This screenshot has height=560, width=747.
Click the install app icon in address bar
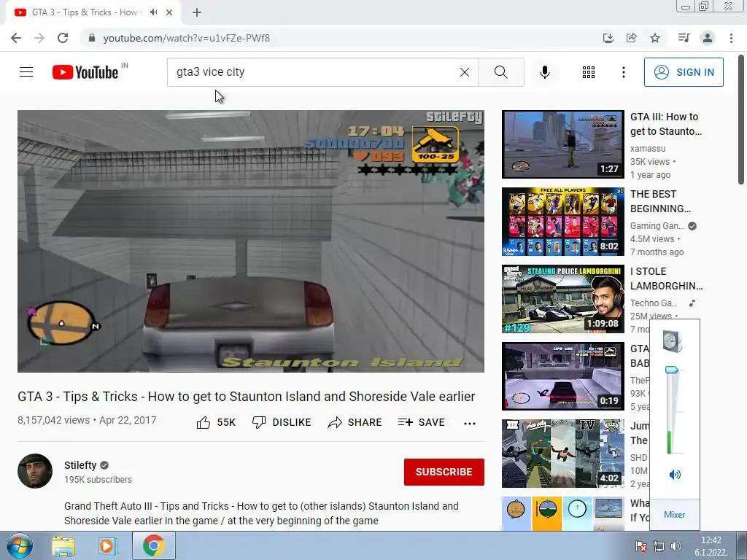click(x=608, y=38)
